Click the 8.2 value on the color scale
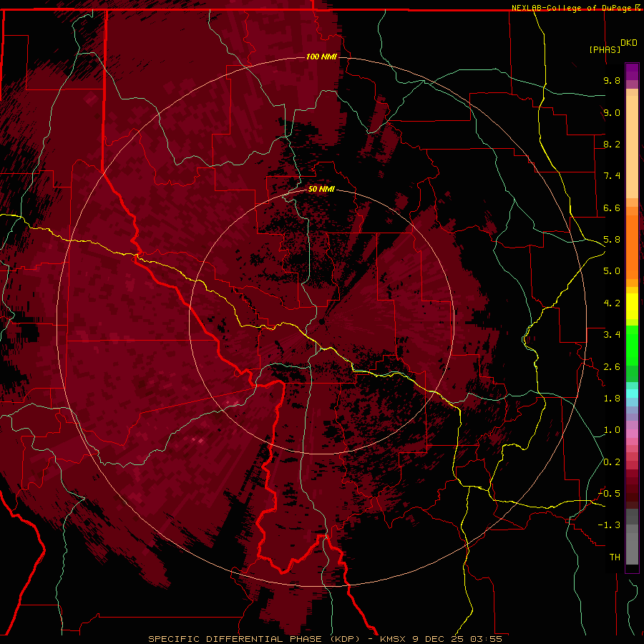The height and width of the screenshot is (644, 644). click(612, 144)
